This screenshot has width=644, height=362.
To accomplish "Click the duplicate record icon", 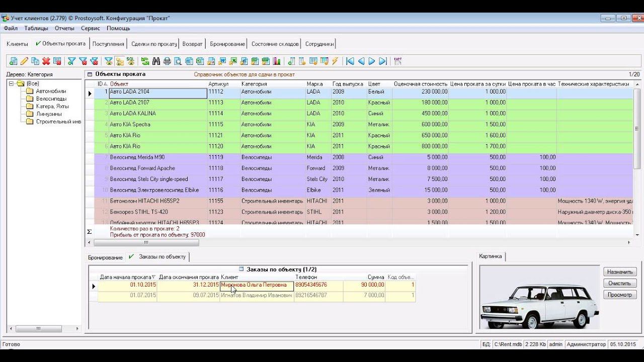I will (x=35, y=61).
